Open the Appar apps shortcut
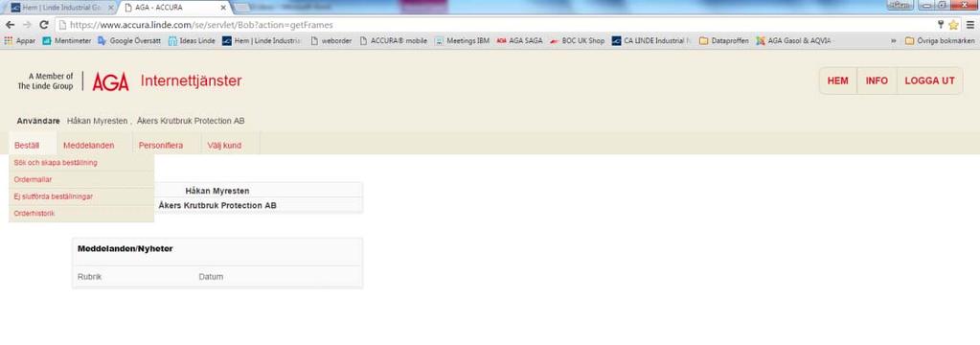The height and width of the screenshot is (345, 980). point(20,41)
